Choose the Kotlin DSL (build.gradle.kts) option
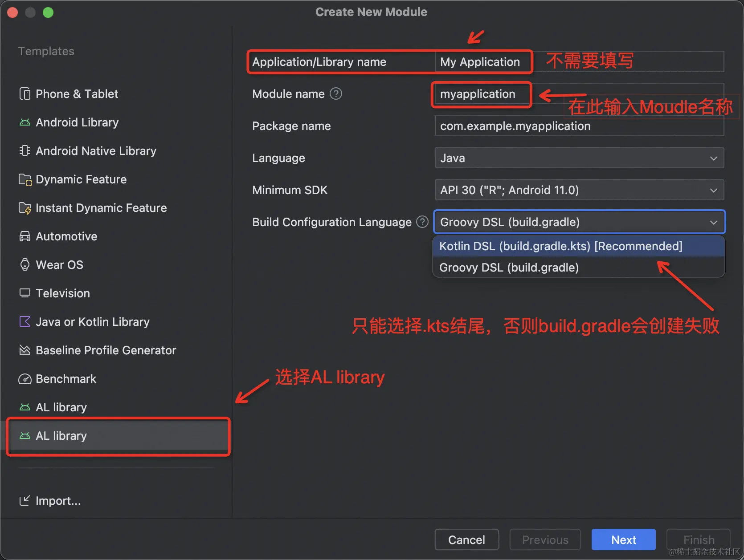Screen dimensions: 744x560 pos(578,246)
